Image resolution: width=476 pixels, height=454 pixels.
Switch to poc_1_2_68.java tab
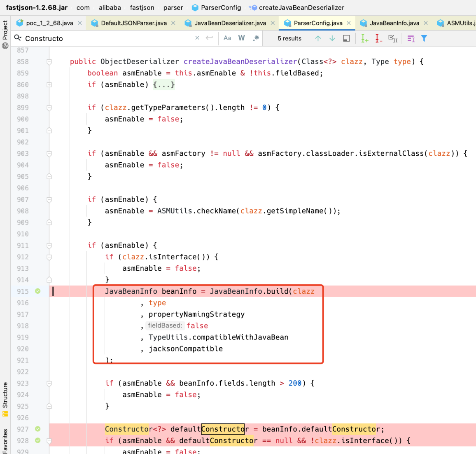[49, 23]
